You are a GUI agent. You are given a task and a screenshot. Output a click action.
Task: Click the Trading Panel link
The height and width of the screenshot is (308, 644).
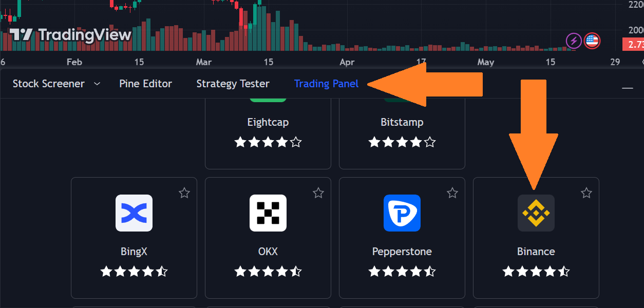coord(326,83)
